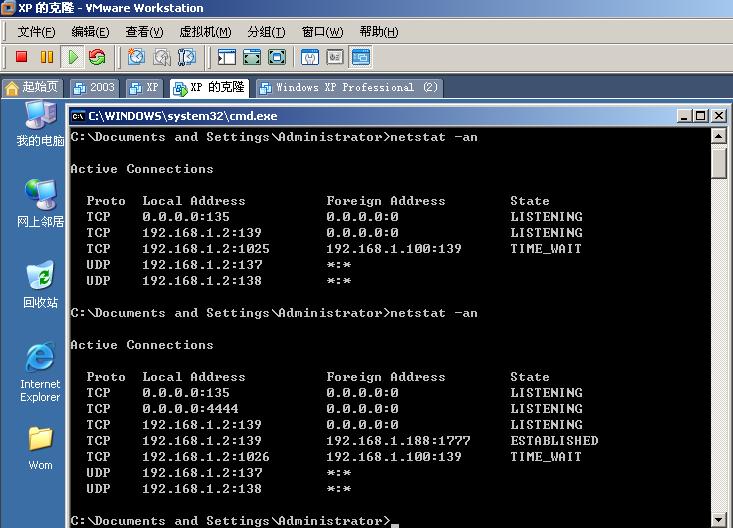Switch to the 2003 VM tab
This screenshot has width=733, height=528.
point(94,88)
